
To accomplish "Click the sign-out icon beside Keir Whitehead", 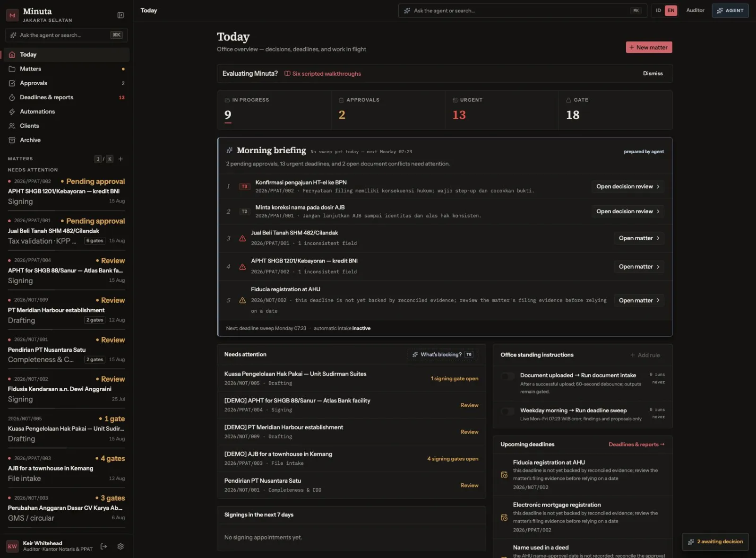I will coord(103,546).
